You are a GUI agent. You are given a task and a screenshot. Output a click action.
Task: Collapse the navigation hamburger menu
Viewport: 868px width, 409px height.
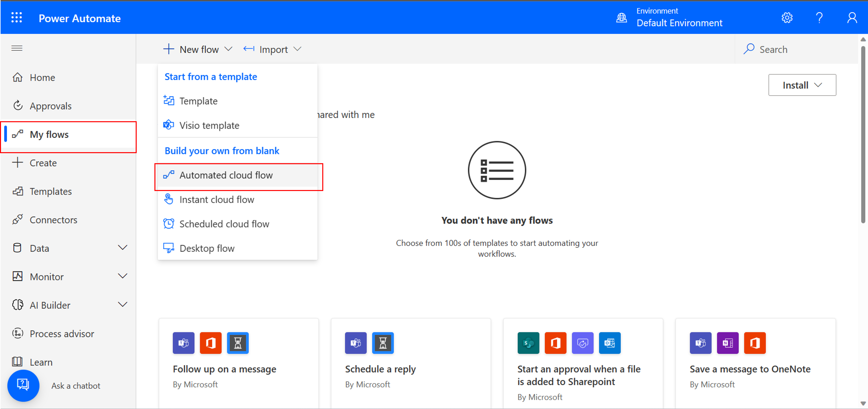(17, 48)
